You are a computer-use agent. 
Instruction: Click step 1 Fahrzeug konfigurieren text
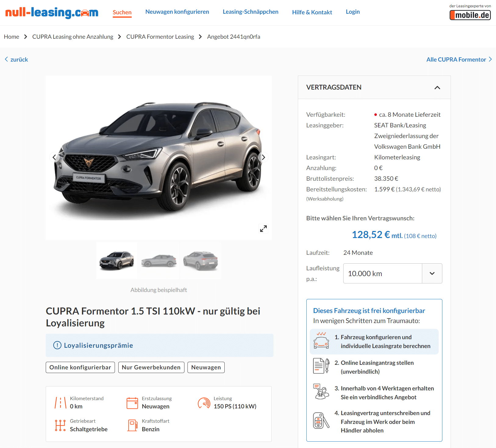pos(385,342)
